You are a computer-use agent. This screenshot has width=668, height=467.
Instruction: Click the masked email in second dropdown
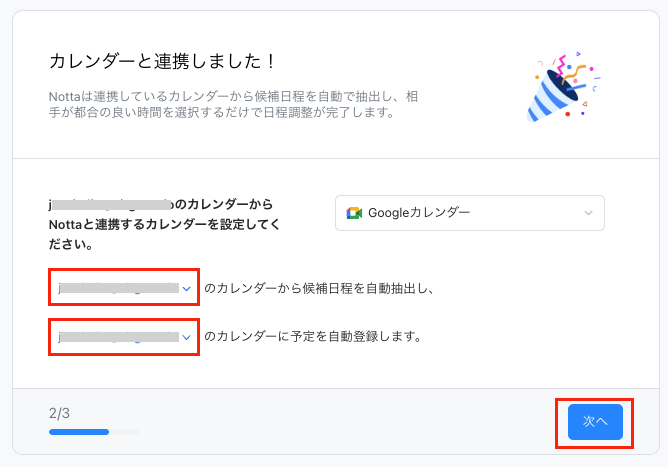[x=118, y=337]
